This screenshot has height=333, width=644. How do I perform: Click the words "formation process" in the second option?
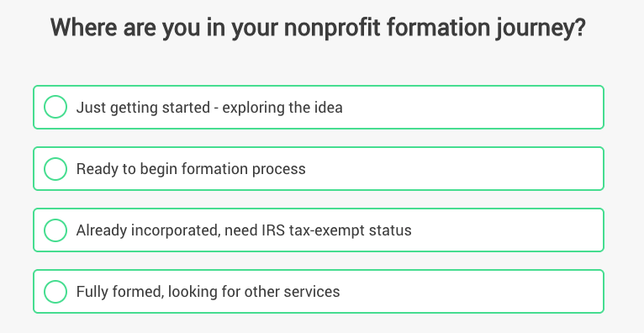244,169
